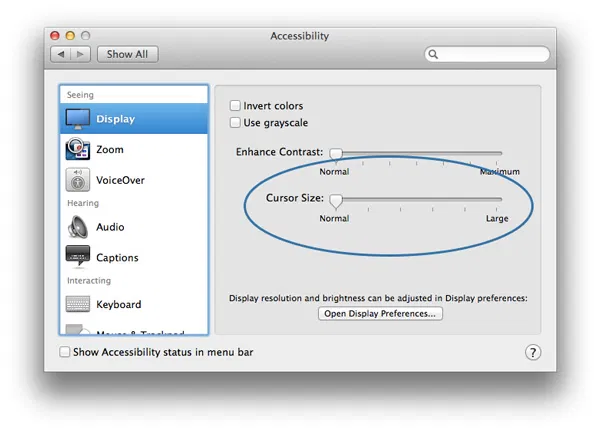Click the Enhance Contrast slider thumb

(x=336, y=154)
